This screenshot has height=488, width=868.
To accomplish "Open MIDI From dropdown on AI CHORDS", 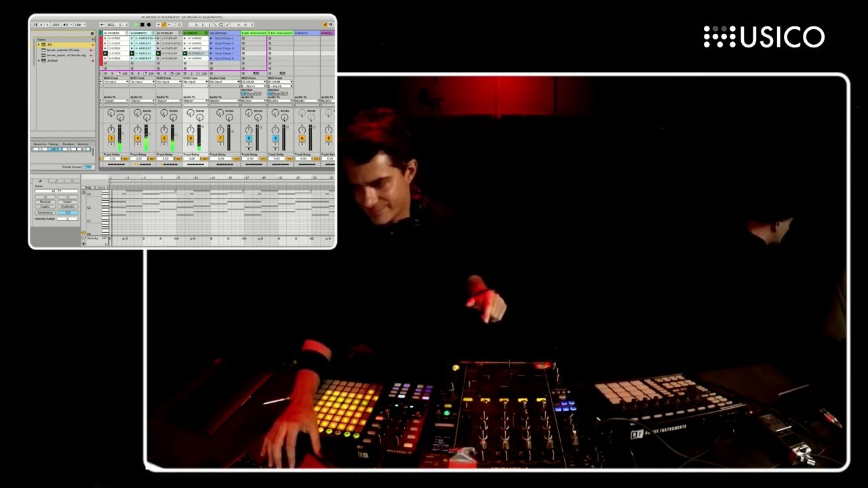I will click(115, 81).
